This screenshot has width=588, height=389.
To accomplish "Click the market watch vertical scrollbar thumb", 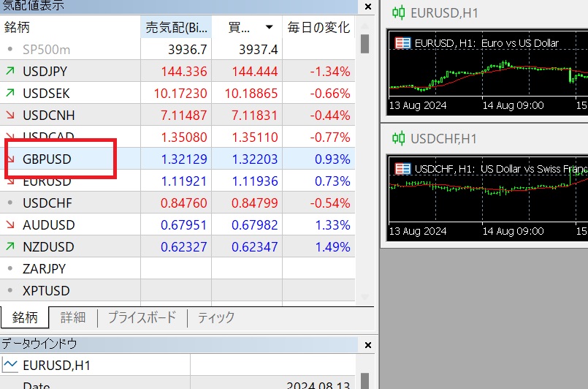I will tap(364, 44).
